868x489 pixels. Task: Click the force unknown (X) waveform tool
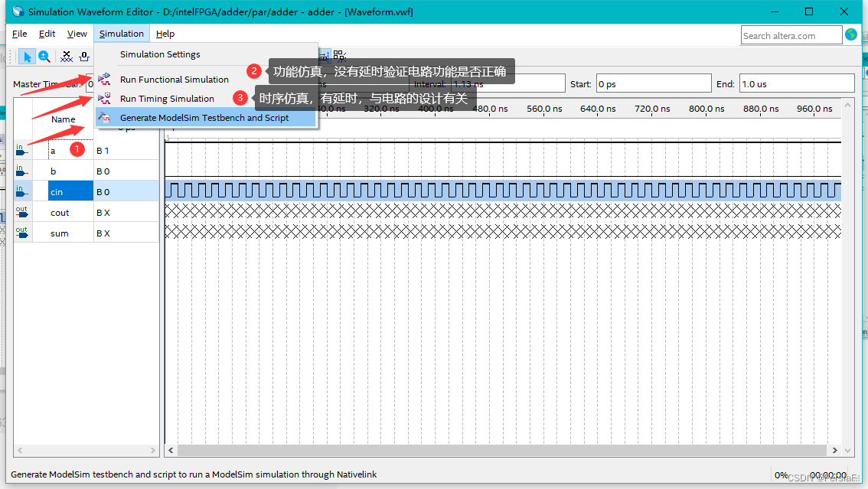coord(67,57)
